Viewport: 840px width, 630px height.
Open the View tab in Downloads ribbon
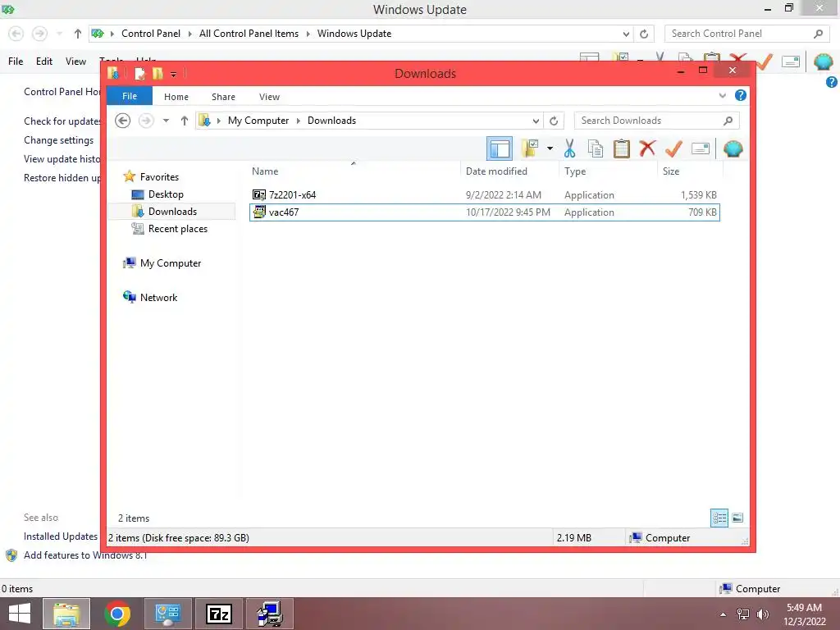[x=269, y=97]
